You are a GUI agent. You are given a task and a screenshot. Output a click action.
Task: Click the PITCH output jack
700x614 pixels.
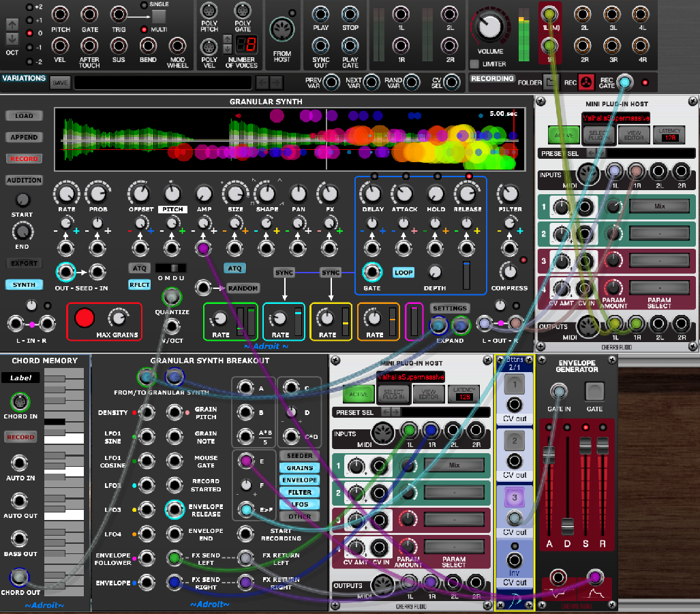[60, 15]
